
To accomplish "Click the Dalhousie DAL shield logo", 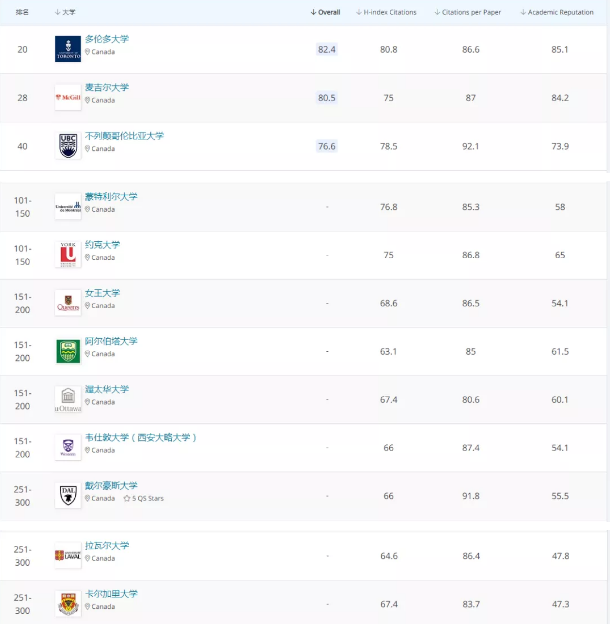I will [68, 495].
